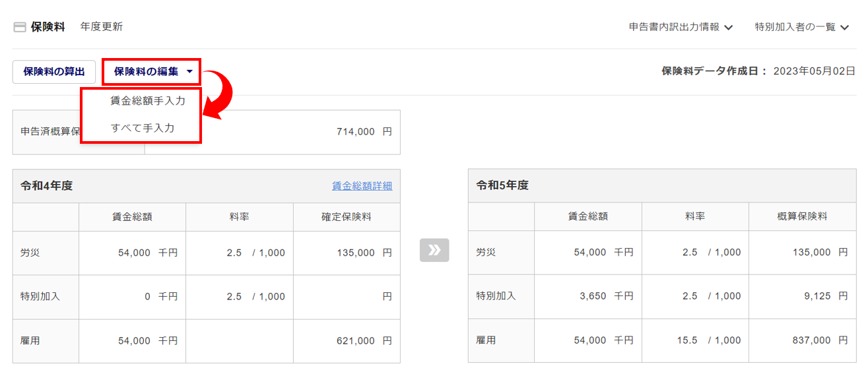The image size is (868, 370).
Task: Click the 保険料 card icon
Action: pyautogui.click(x=20, y=27)
